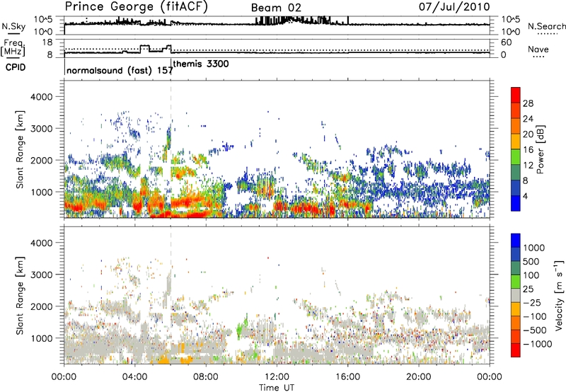Image resolution: width=566 pixels, height=392 pixels.
Task: Click blue bottom segment of power colorbar
Action: 516,203
